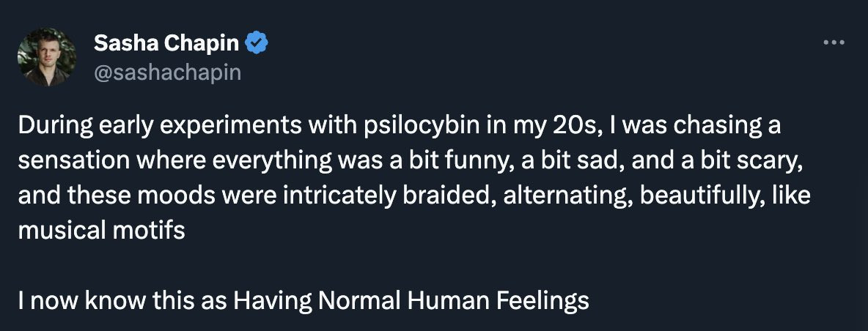Open Sasha Chapin's profile picture
The width and height of the screenshot is (868, 331).
pos(46,57)
